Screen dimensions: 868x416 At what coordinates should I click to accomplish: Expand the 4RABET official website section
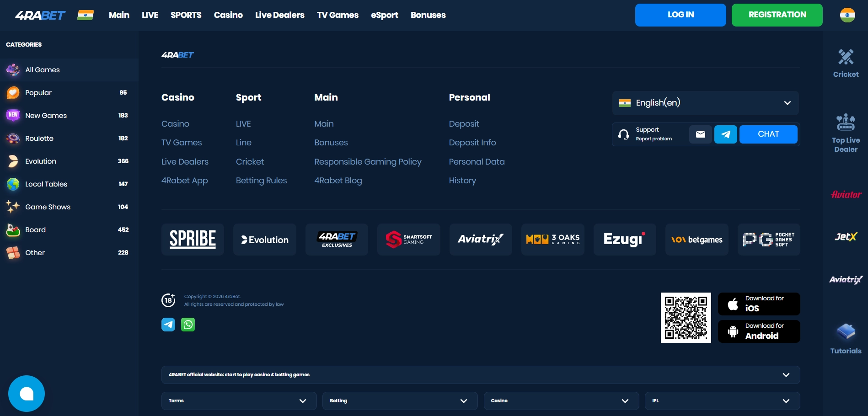point(481,375)
